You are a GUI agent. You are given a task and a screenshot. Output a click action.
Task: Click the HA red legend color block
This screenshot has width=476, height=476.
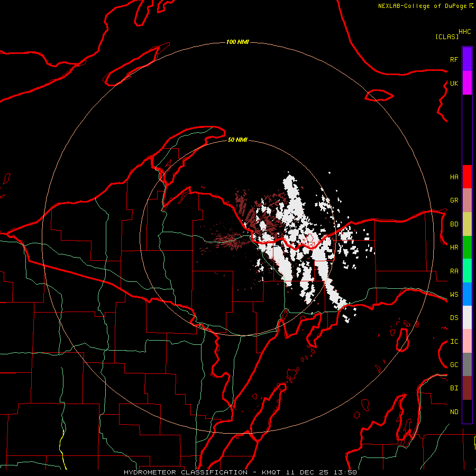(x=467, y=177)
